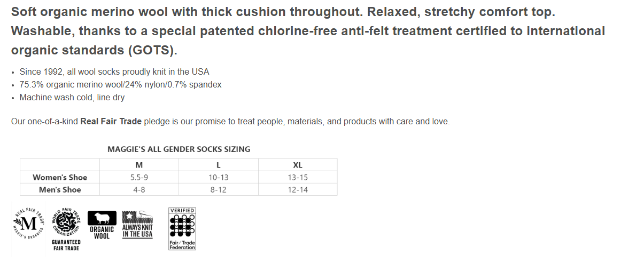644x263 pixels.
Task: Click the 4-8 men's medium cell
Action: tap(139, 190)
